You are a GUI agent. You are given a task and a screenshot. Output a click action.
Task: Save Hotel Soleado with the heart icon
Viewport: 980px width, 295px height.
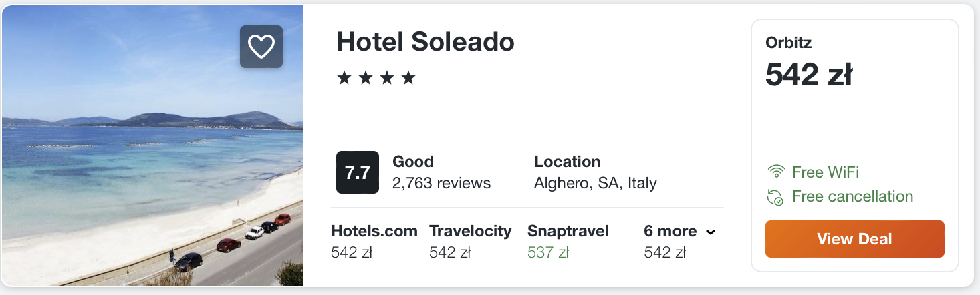click(x=261, y=47)
